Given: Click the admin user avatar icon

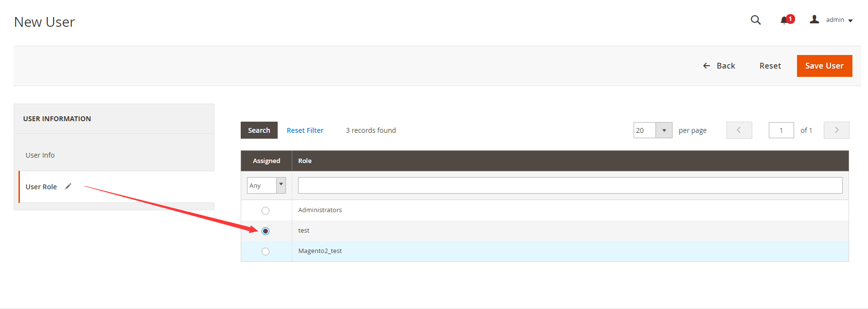Looking at the screenshot, I should (x=815, y=19).
